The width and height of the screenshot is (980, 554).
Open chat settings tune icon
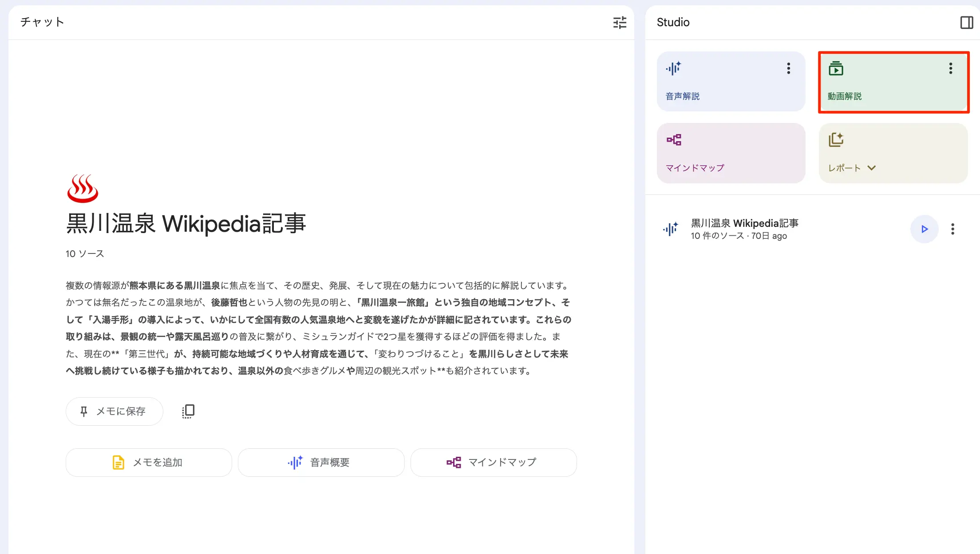[620, 22]
